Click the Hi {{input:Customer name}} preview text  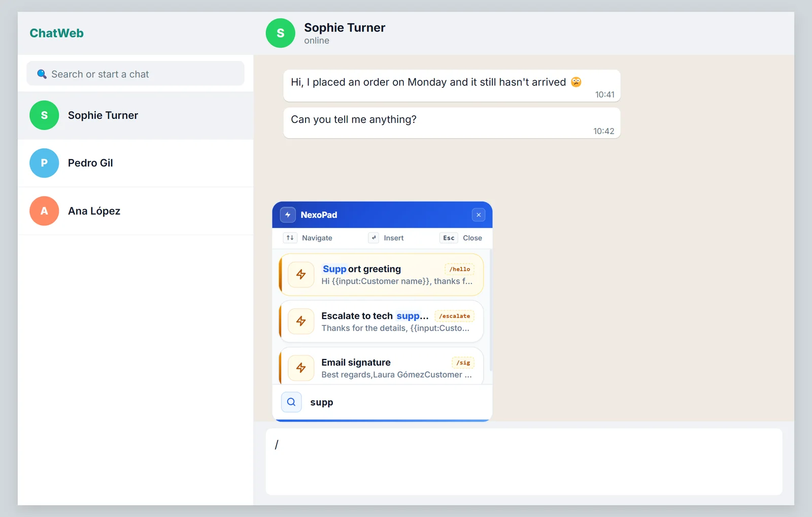(397, 281)
